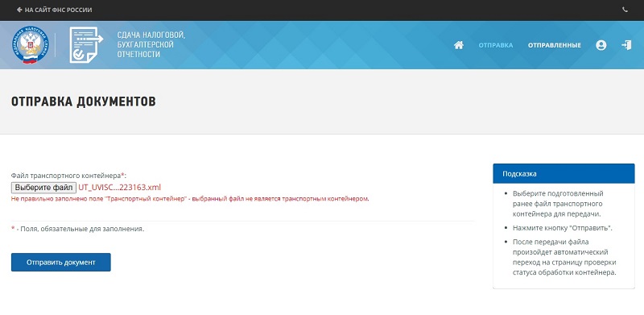
Task: Click the СДАЧА НАЛОГОВОЙ, БУХГАЛТЕРСКОЙ ОТЧЕТНОСТИ title
Action: pos(151,44)
